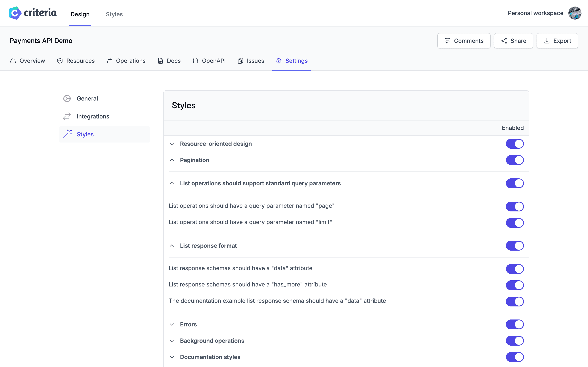Open the Overview cloud icon section
Image resolution: width=588 pixels, height=367 pixels.
coord(13,61)
